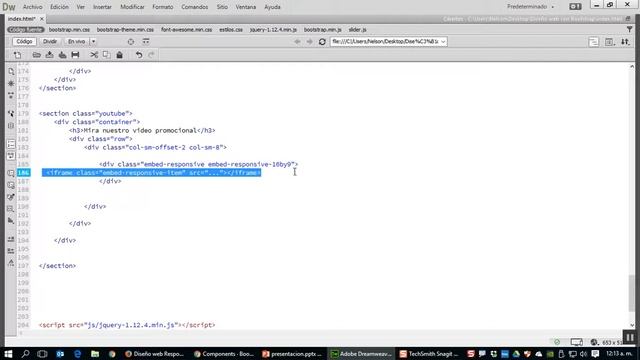The height and width of the screenshot is (360, 640).
Task: Toggle the Inspect mode target icon
Action: pos(131,42)
